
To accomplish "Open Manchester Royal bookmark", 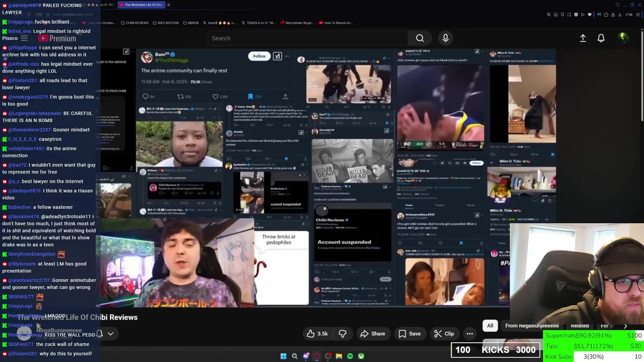I will [x=296, y=23].
